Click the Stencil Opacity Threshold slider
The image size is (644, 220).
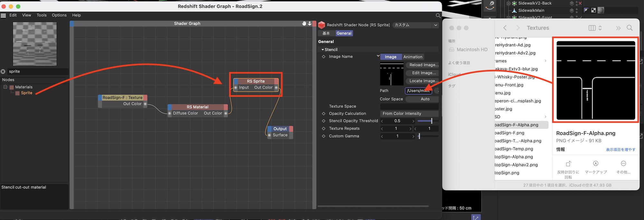428,121
